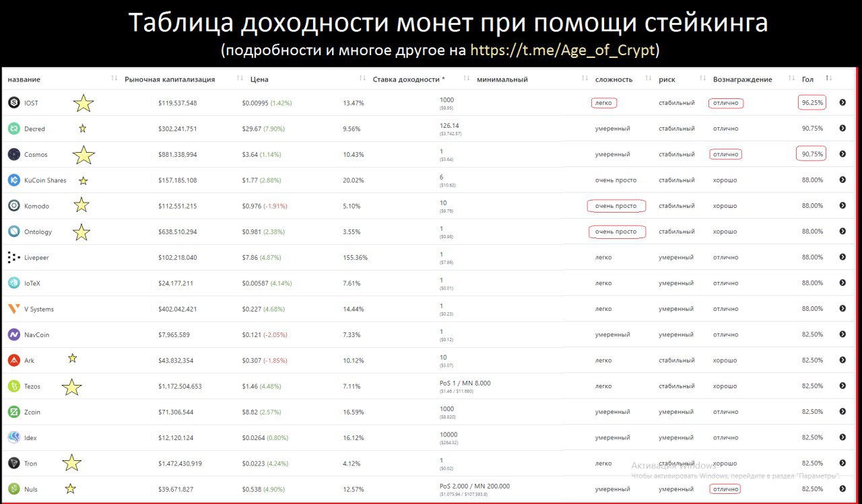Open details arrow for the IOST row
The image size is (862, 504).
pos(842,103)
